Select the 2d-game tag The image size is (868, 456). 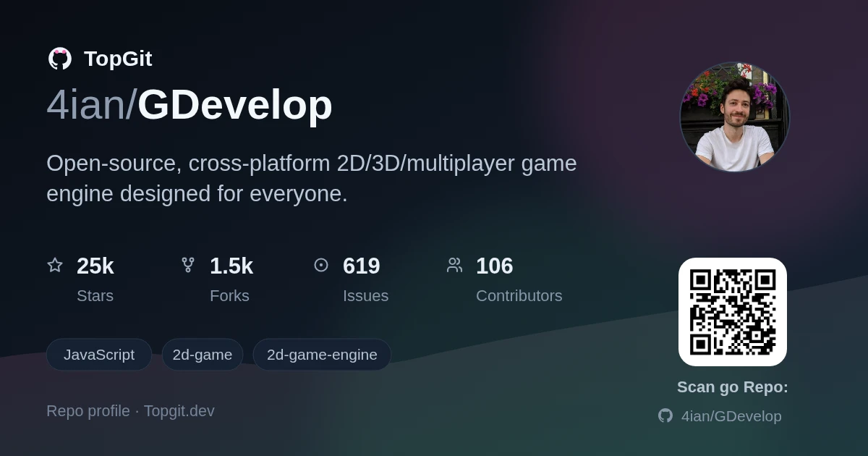point(203,355)
